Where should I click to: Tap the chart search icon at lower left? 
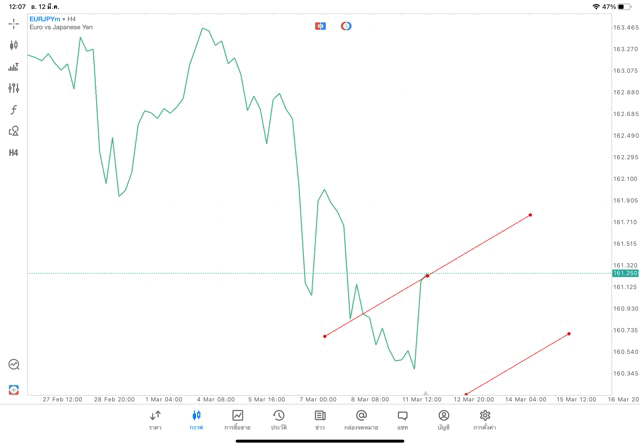pyautogui.click(x=14, y=365)
